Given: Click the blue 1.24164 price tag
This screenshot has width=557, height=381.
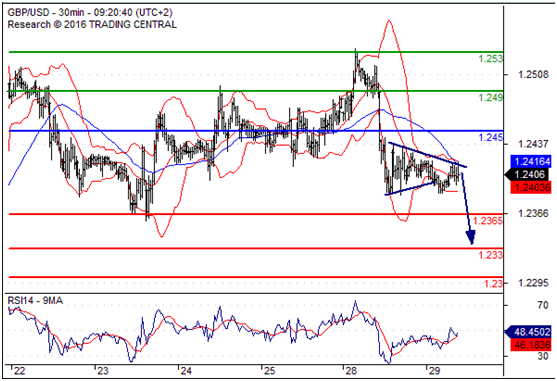Looking at the screenshot, I should [531, 161].
